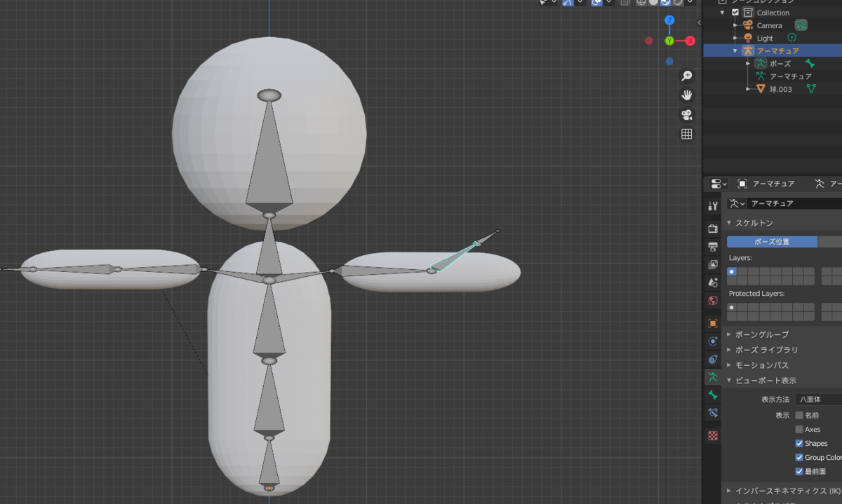
Task: Open the Texture properties checker tab
Action: (x=713, y=435)
